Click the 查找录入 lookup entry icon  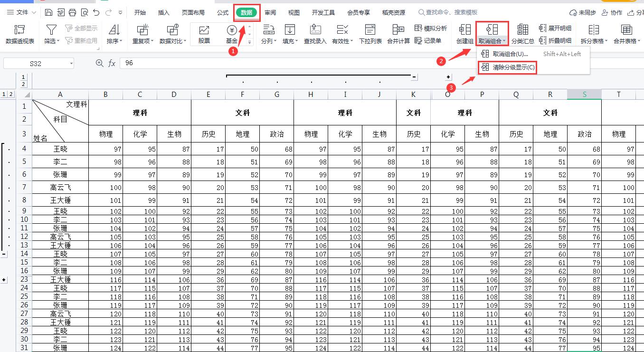[x=315, y=34]
